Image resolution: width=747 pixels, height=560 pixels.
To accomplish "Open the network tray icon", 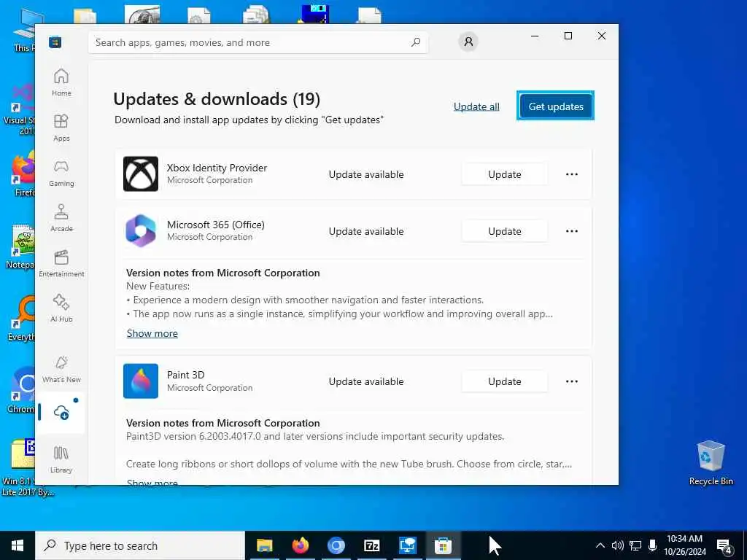I will click(635, 545).
